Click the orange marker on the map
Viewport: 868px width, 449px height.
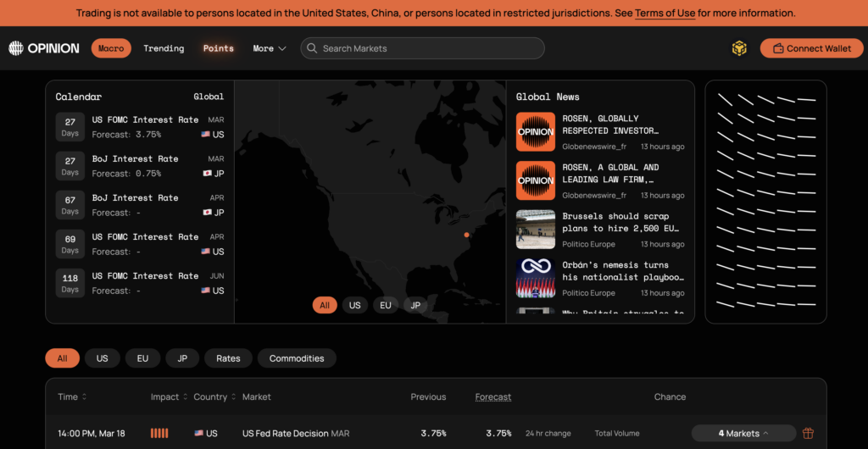pyautogui.click(x=466, y=235)
